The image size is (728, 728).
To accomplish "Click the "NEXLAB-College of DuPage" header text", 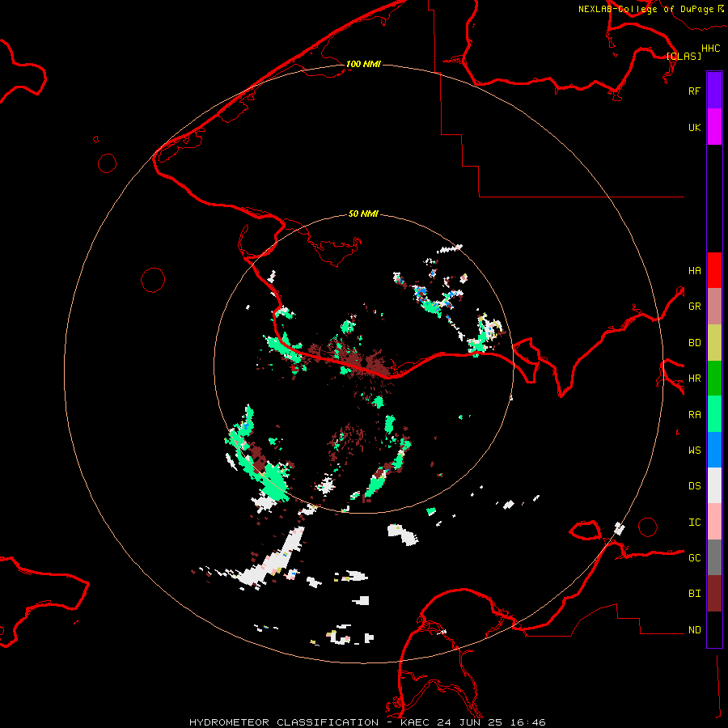I will pos(645,9).
